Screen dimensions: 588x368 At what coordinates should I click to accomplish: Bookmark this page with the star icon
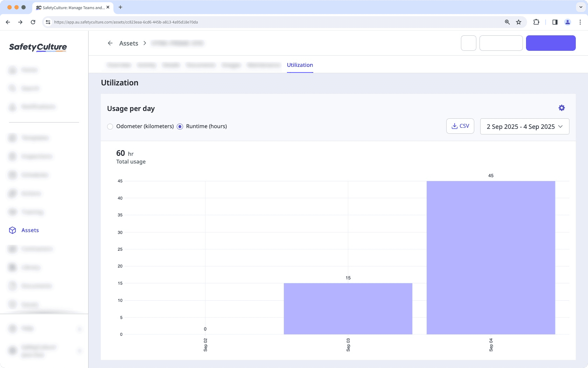tap(519, 22)
